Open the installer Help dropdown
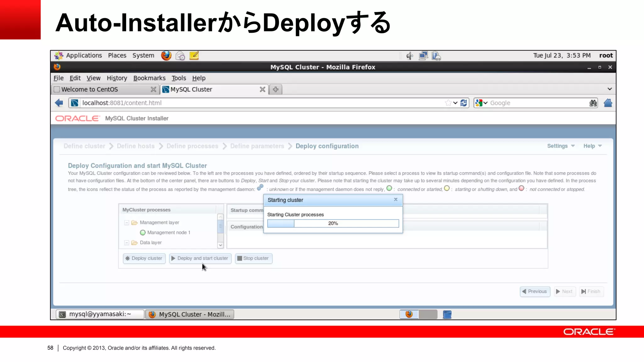Viewport: 644px width, 362px height. point(592,146)
